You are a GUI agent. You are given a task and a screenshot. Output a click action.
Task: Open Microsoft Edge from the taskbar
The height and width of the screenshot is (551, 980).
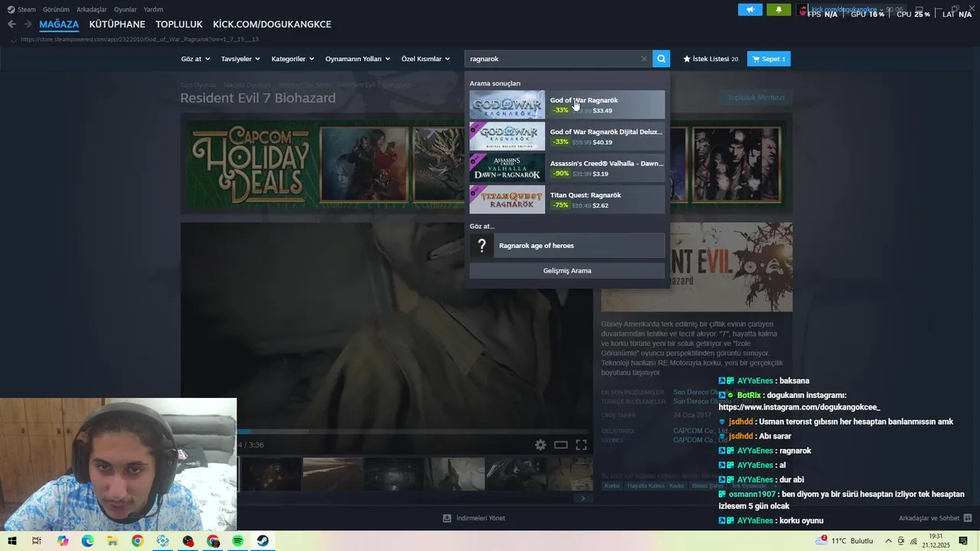(87, 541)
